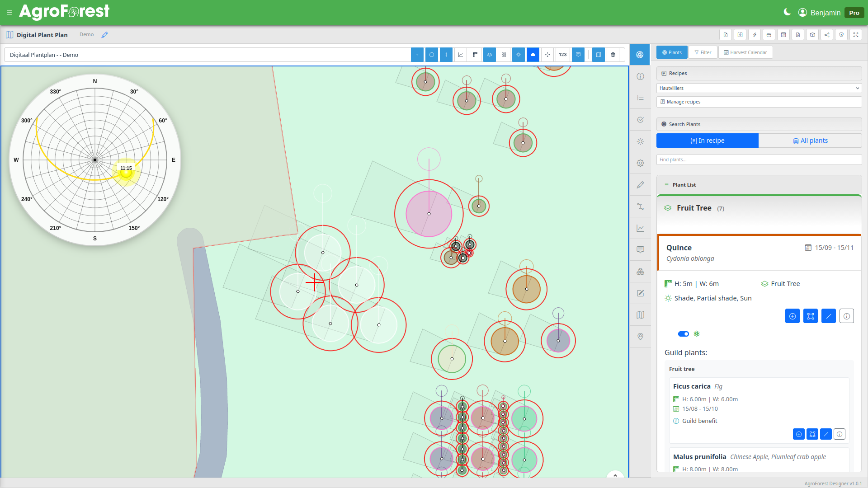Select the sun/shade analysis tool on the toolbar
This screenshot has height=488, width=868.
[x=640, y=141]
